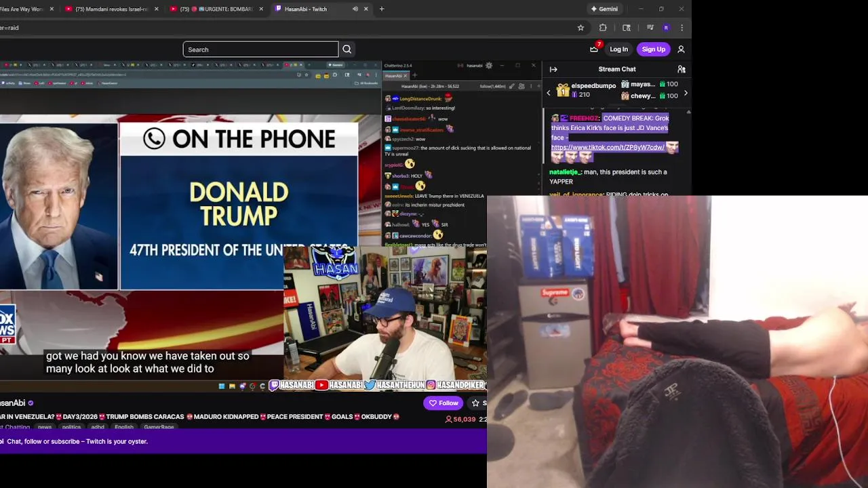Open a new browser tab
Screen dimensions: 868x488
point(382,9)
